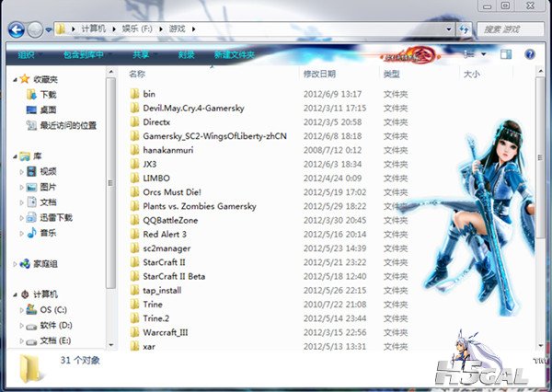Refresh the current folder view
The height and width of the screenshot is (392, 552).
pyautogui.click(x=464, y=29)
